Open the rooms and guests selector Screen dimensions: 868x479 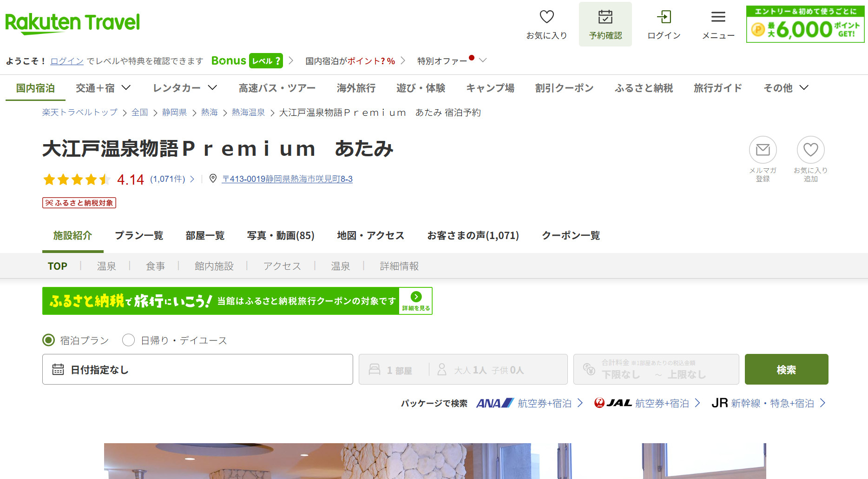pyautogui.click(x=463, y=369)
